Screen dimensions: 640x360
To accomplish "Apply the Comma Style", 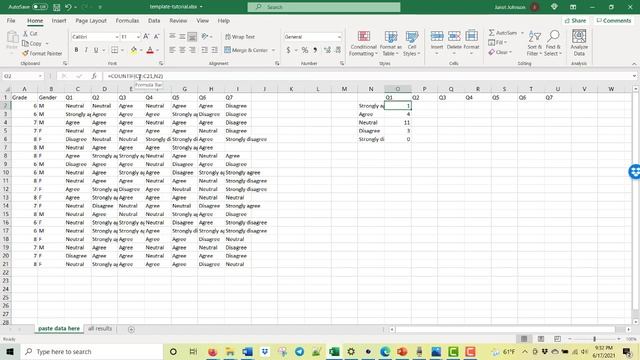I will (315, 50).
